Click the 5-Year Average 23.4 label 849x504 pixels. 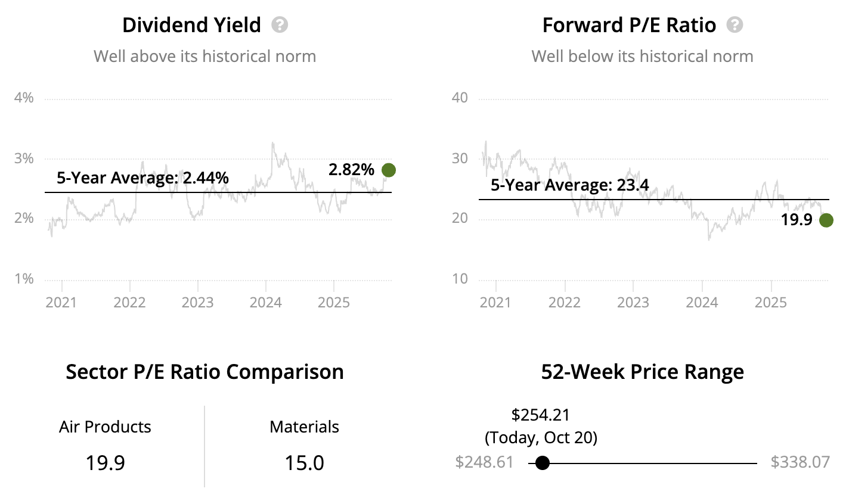(x=569, y=185)
